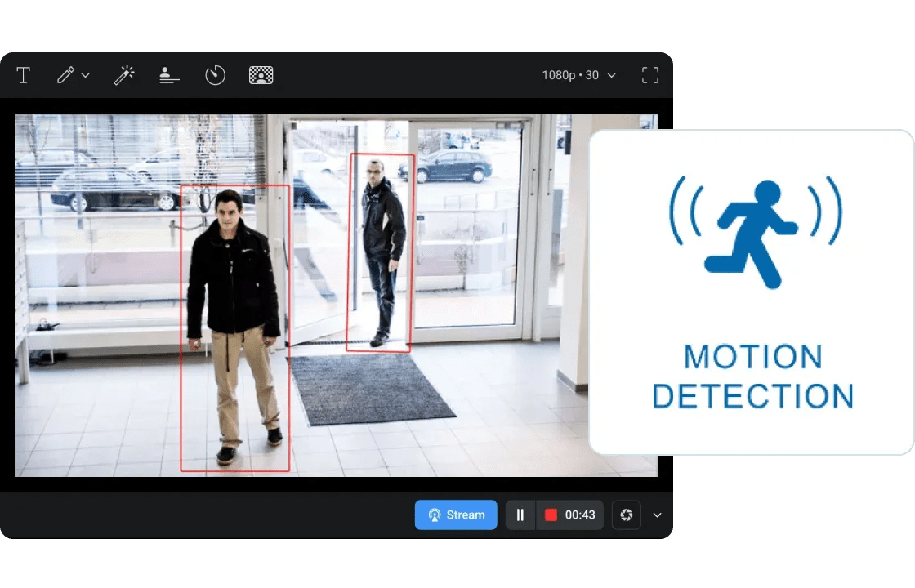Select the Text tool
The width and height of the screenshot is (915, 588).
tap(23, 75)
